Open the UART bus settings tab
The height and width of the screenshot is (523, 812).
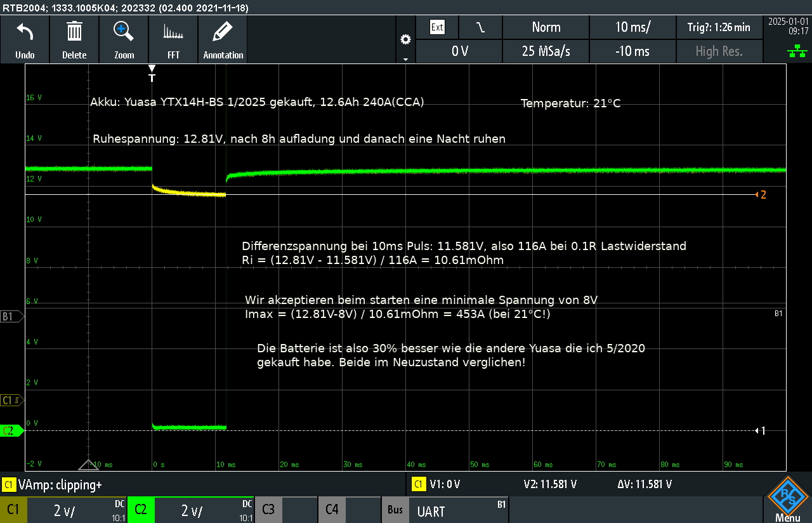click(444, 510)
